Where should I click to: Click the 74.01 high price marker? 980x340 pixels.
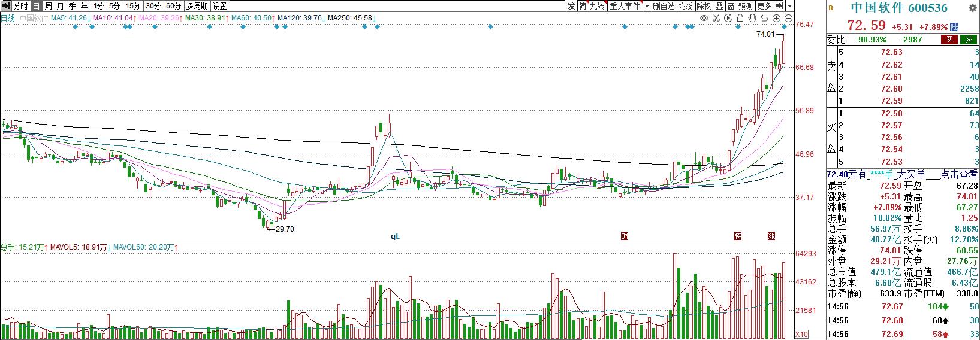[765, 35]
